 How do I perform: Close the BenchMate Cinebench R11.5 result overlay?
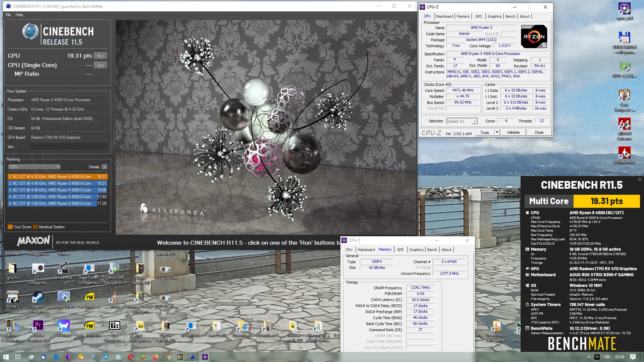coord(639,180)
